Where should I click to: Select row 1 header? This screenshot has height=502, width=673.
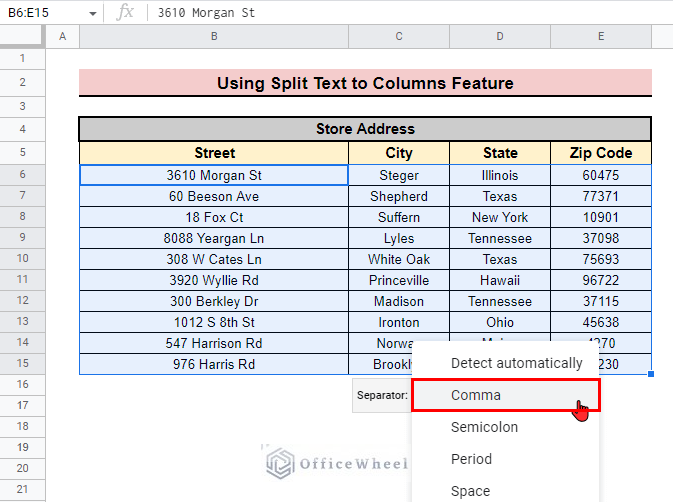tap(22, 58)
